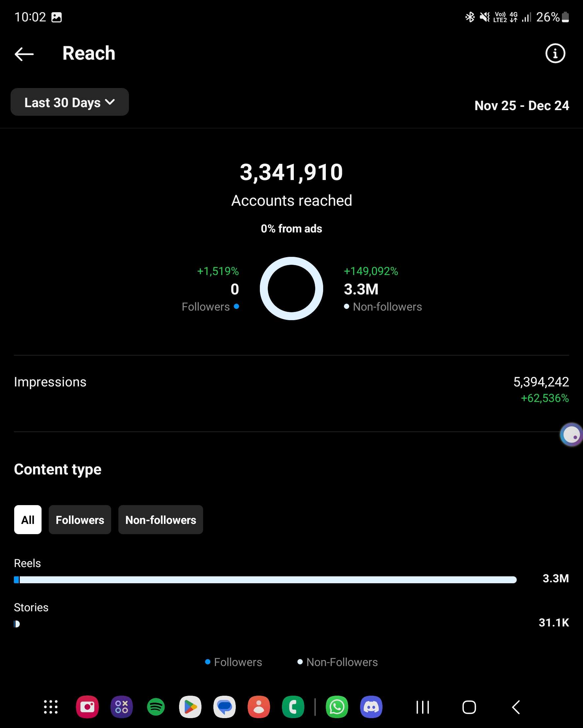Viewport: 583px width, 728px height.
Task: Open the green Phone app icon
Action: point(293,707)
